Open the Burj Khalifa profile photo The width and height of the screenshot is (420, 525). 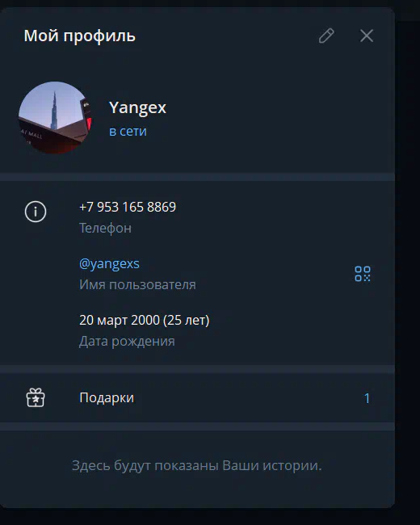click(55, 118)
